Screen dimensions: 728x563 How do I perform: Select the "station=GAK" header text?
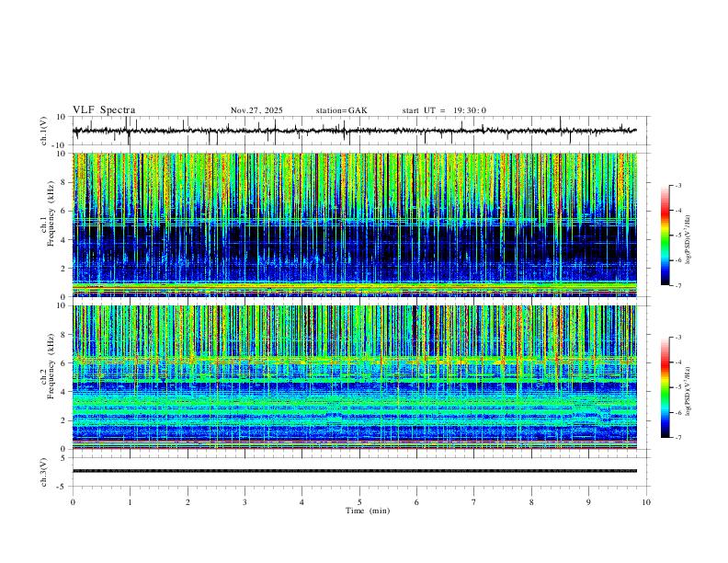pos(341,110)
